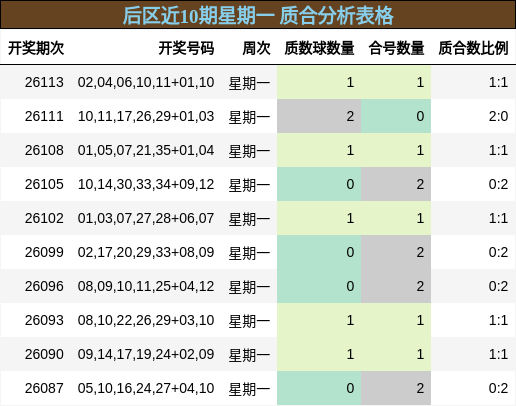The width and height of the screenshot is (516, 406).
Task: Click ratio 1:1 in row 26093
Action: pyautogui.click(x=498, y=320)
